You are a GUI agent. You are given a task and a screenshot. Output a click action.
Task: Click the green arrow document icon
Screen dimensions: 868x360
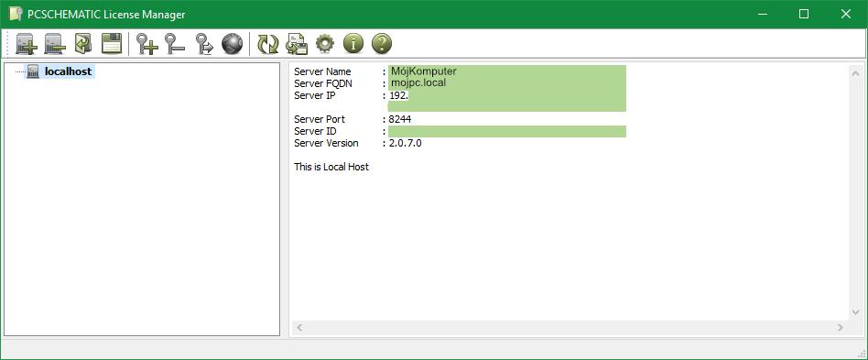pyautogui.click(x=83, y=44)
